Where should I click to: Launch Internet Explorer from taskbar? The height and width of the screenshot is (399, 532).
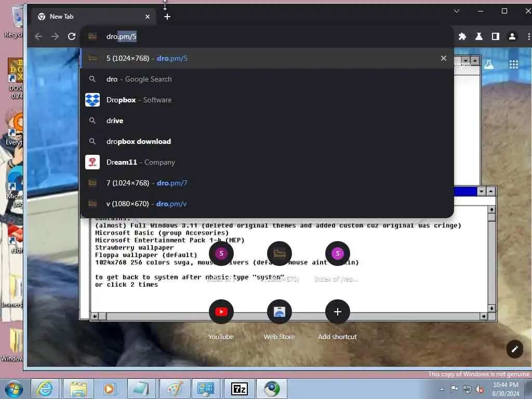pos(45,389)
